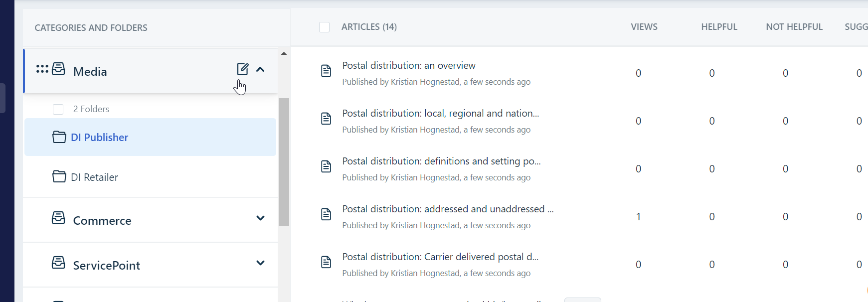Viewport: 868px width, 302px height.
Task: Click views count for 'definitions and setting' article
Action: click(638, 169)
